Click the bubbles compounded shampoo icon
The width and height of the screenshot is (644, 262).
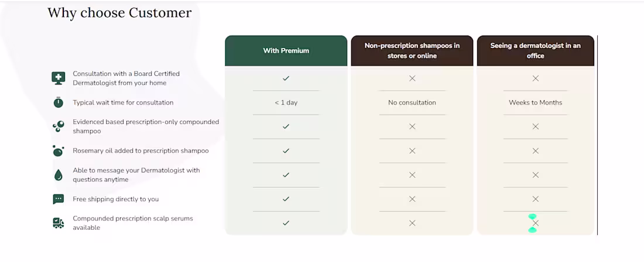click(x=59, y=126)
